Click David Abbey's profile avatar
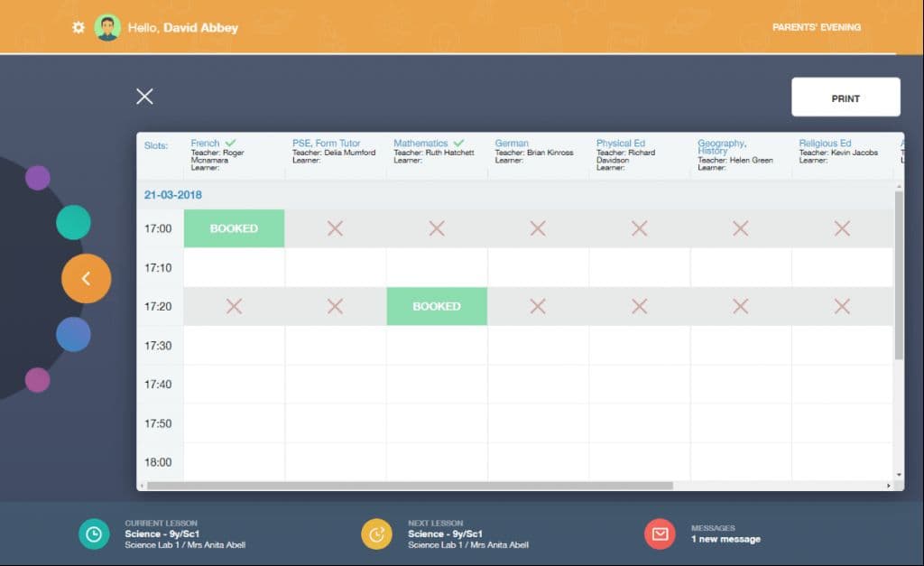Viewport: 924px width, 566px height. pos(108,27)
